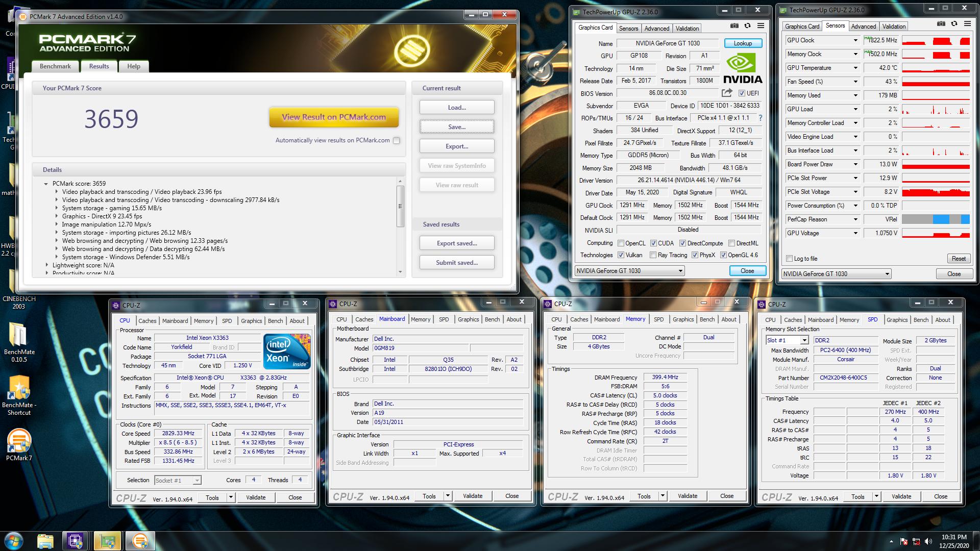Click the Intel Xeon inside logo in CPU-Z

pyautogui.click(x=287, y=351)
